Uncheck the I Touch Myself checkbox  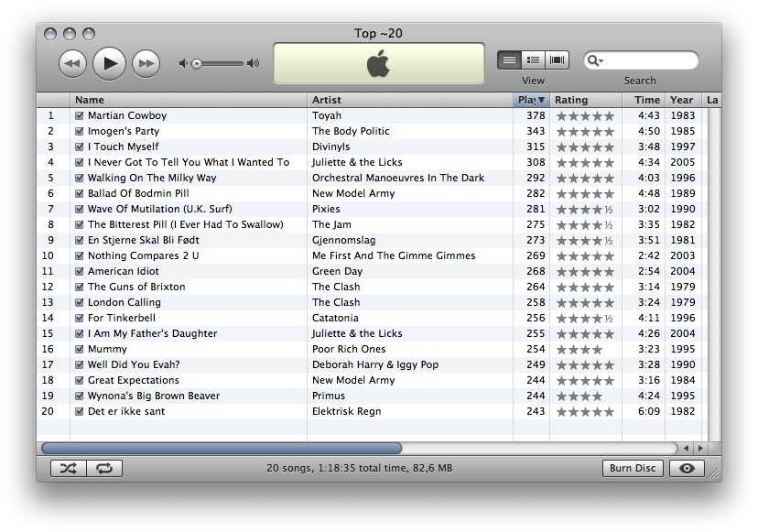pyautogui.click(x=80, y=147)
